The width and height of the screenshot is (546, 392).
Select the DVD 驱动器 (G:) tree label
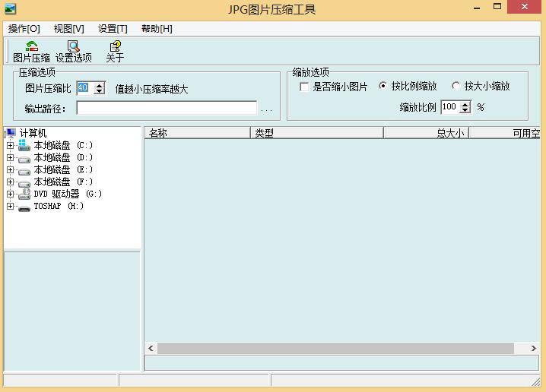coord(68,194)
